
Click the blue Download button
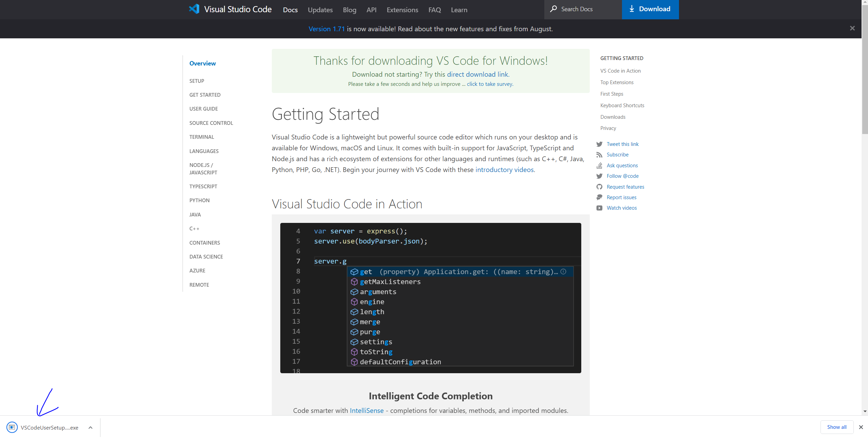[x=650, y=9]
